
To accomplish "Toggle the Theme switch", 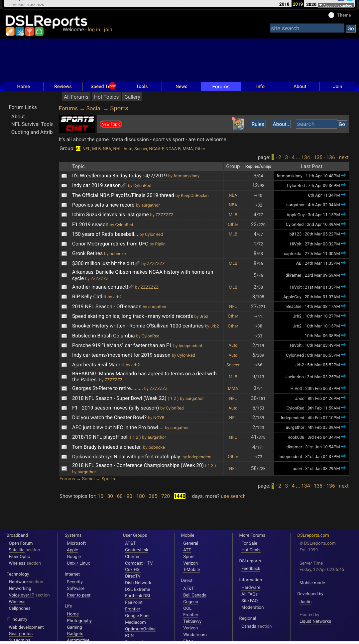I will pyautogui.click(x=331, y=15).
